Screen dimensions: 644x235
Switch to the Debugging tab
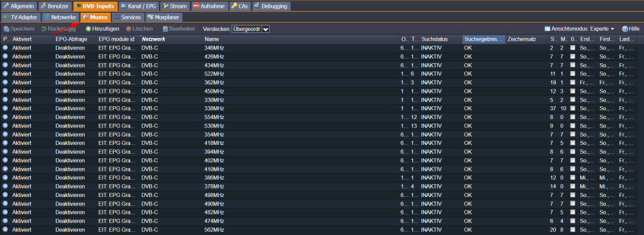[x=272, y=6]
